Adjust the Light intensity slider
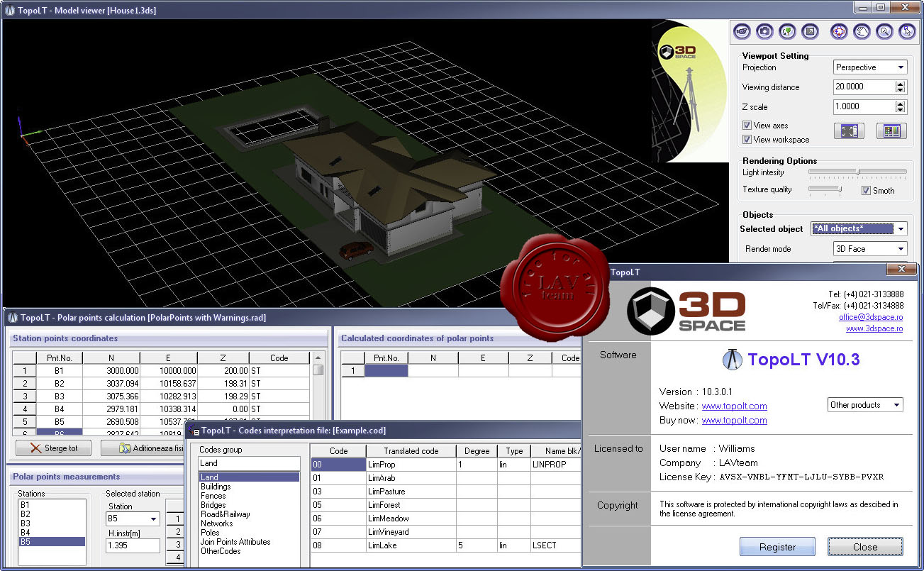This screenshot has height=571, width=924. [857, 172]
